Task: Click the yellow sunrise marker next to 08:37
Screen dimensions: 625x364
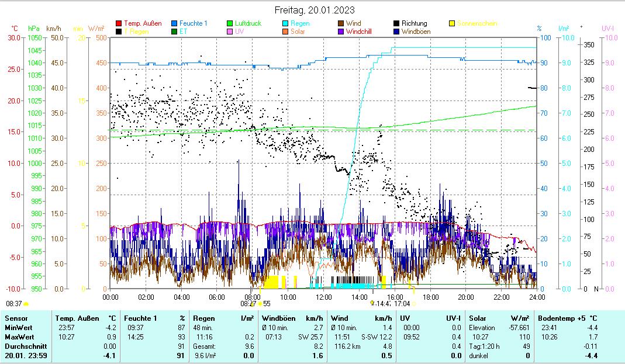Action: tap(26, 304)
